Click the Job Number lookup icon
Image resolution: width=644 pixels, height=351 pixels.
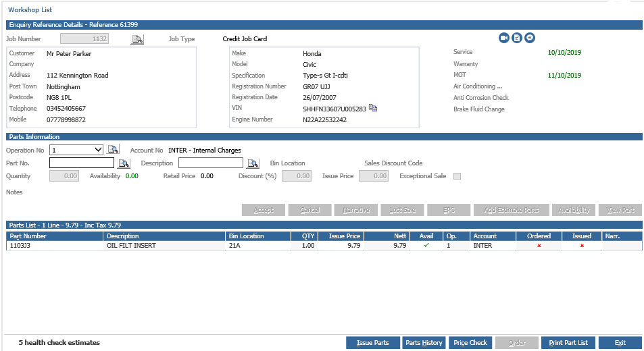(137, 39)
